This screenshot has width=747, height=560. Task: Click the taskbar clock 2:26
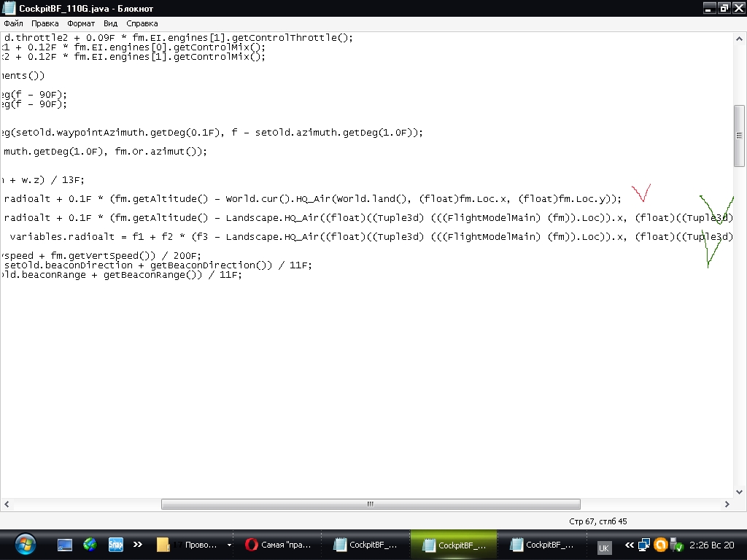pyautogui.click(x=712, y=545)
